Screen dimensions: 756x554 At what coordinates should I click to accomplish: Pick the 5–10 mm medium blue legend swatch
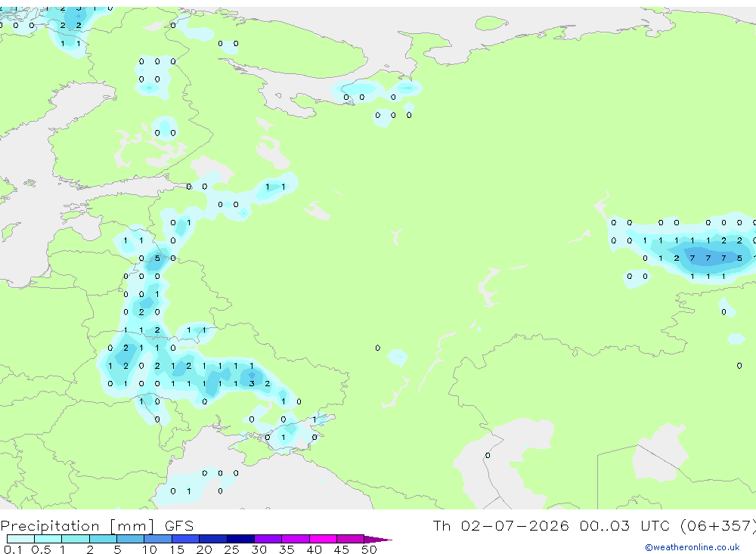tap(131, 539)
